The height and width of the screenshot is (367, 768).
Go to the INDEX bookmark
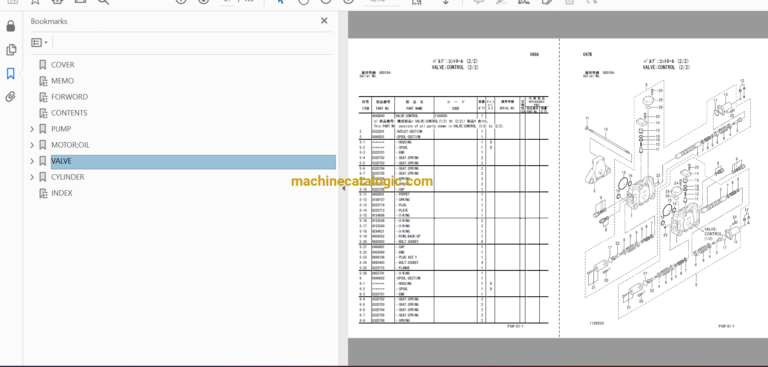point(62,193)
